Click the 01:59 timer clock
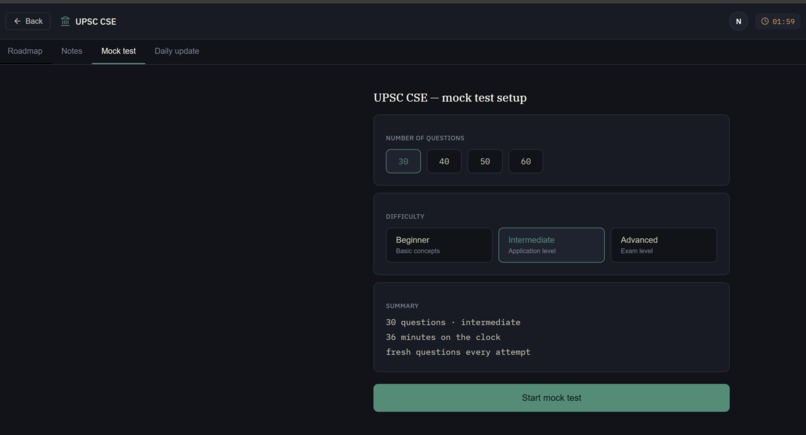 coord(778,21)
